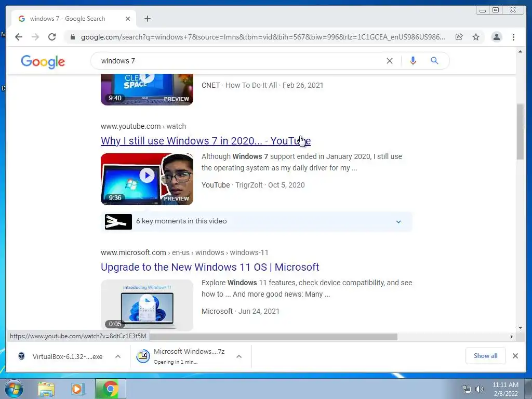
Task: Open the volume speaker tray icon
Action: [x=480, y=389]
